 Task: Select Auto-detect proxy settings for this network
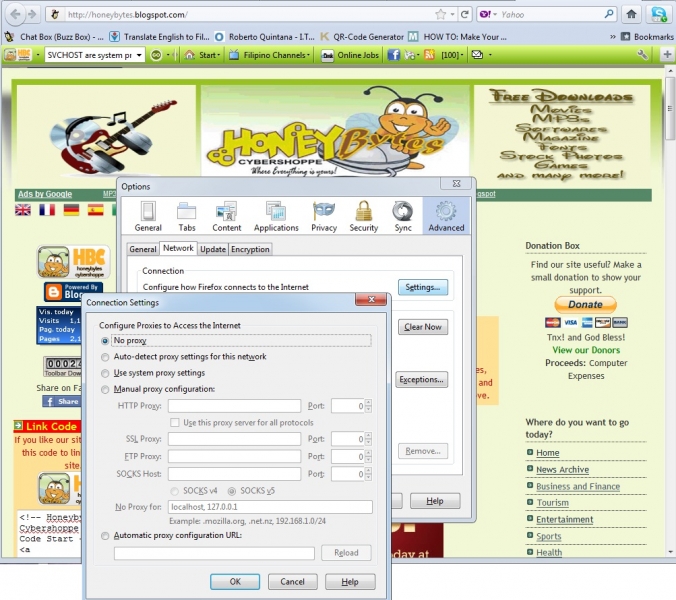(106, 357)
